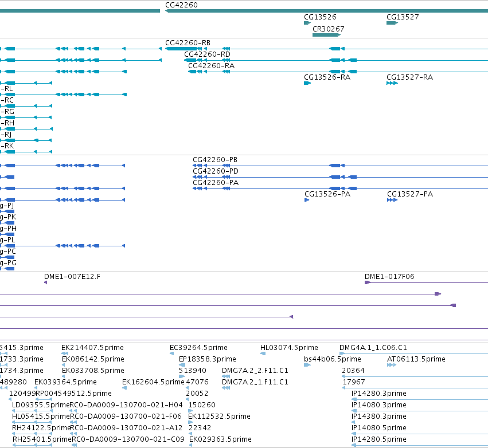Select transcript CG42260-RB label
488x448 pixels.
coord(188,43)
